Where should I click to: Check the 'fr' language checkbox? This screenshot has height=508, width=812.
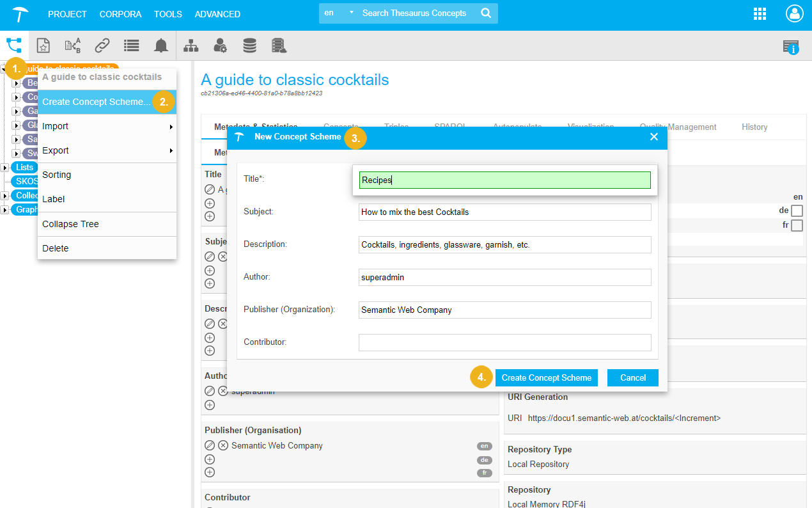coord(797,225)
